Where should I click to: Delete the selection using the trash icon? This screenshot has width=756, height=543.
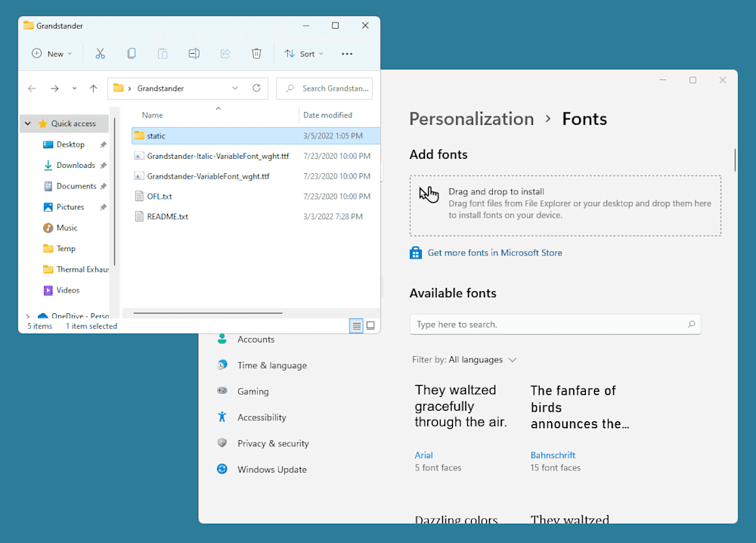[x=256, y=53]
